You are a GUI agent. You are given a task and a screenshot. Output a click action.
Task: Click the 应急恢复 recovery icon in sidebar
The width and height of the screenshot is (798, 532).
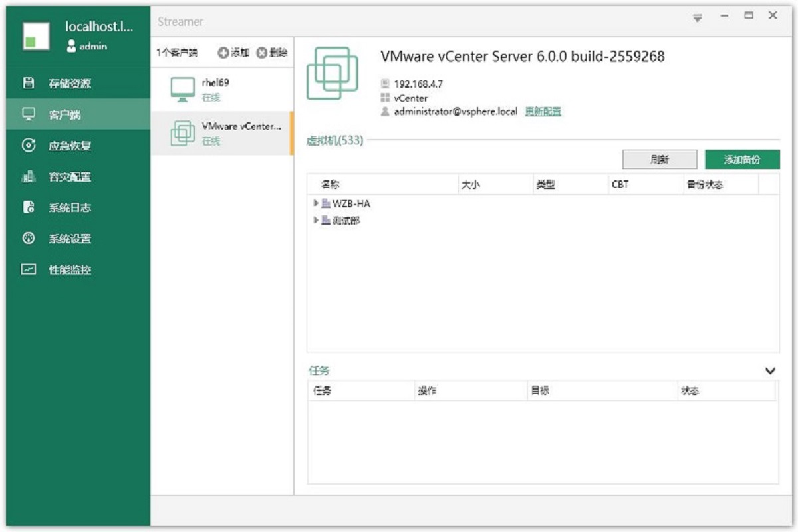click(29, 146)
